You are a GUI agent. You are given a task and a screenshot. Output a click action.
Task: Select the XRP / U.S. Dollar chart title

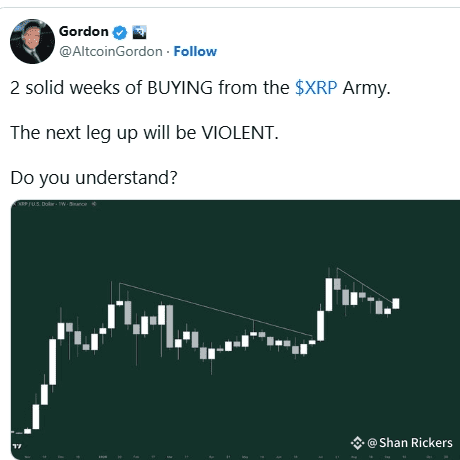point(53,204)
